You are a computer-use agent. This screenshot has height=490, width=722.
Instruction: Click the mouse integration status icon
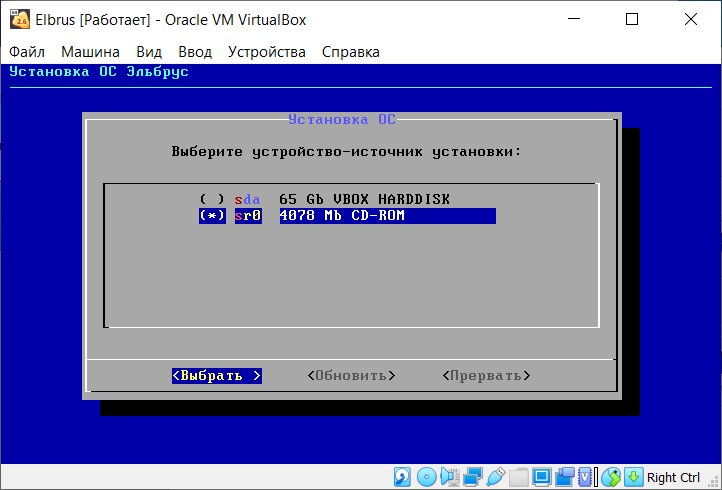611,477
